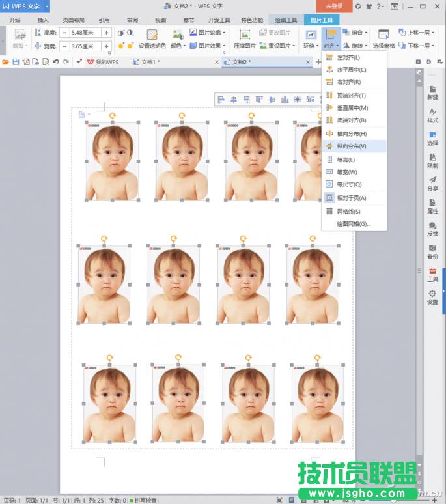The image size is (446, 504).
Task: Click 重设图片 reset picture button
Action: [275, 46]
